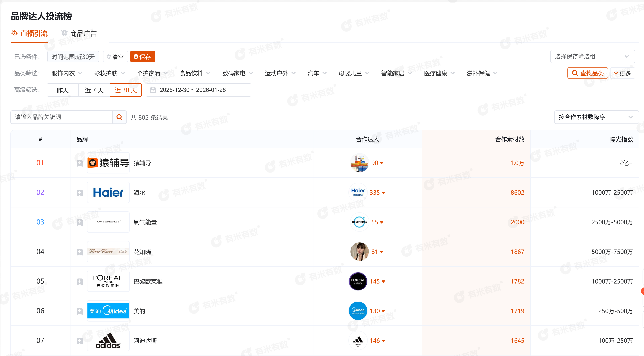Viewport: 644px width, 356px height.
Task: Bookmark the 海尔 brand row
Action: click(80, 193)
